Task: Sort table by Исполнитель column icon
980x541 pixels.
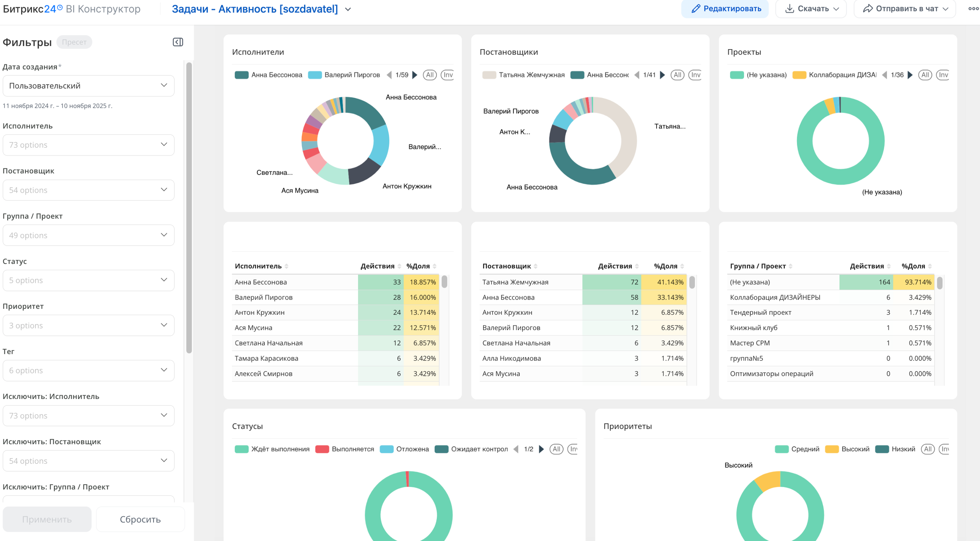Action: coord(287,266)
